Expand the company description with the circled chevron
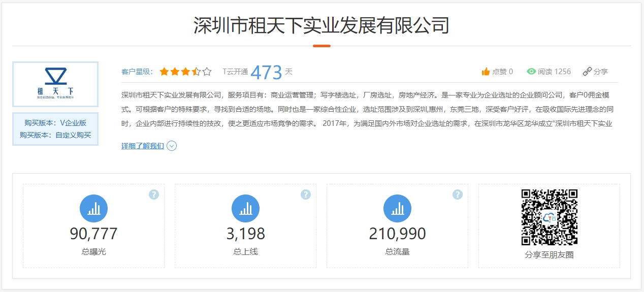The width and height of the screenshot is (644, 292). coord(172,146)
